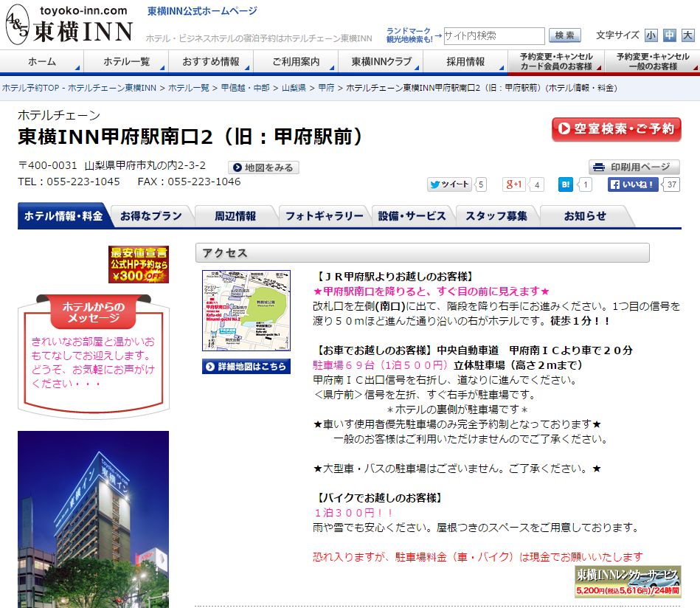
Task: Open the ホーム menu
Action: (42, 62)
